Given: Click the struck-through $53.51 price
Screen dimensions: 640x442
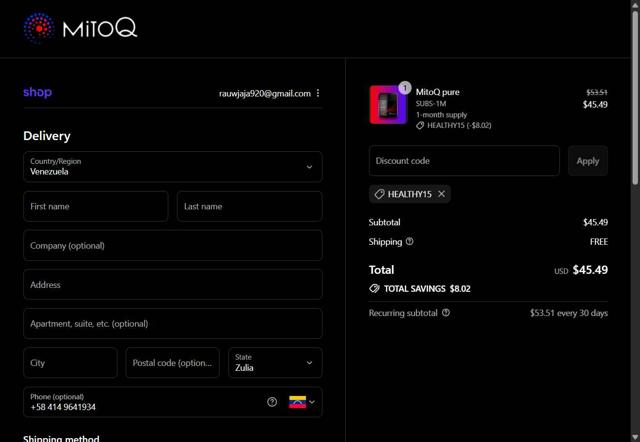Looking at the screenshot, I should [597, 92].
